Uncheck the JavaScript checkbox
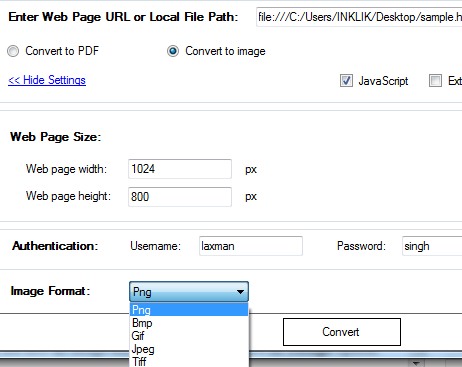 click(346, 81)
